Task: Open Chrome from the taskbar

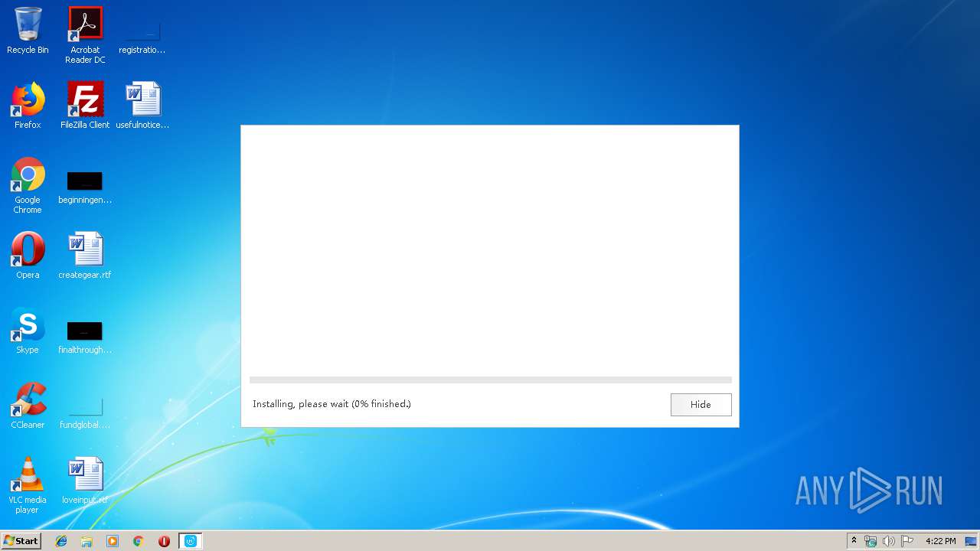Action: pos(139,541)
